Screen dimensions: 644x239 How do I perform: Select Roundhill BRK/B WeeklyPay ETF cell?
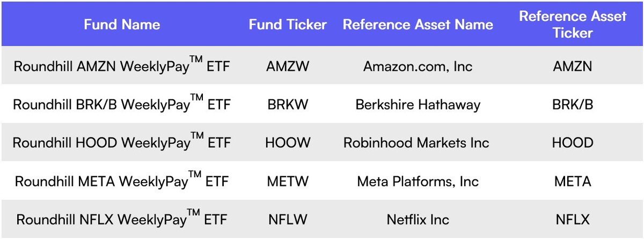click(122, 104)
